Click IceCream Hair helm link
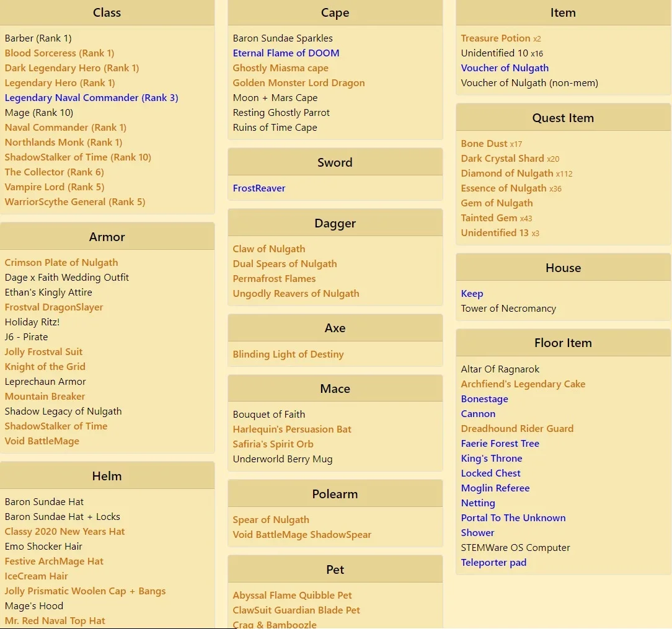The width and height of the screenshot is (672, 629). [x=37, y=576]
